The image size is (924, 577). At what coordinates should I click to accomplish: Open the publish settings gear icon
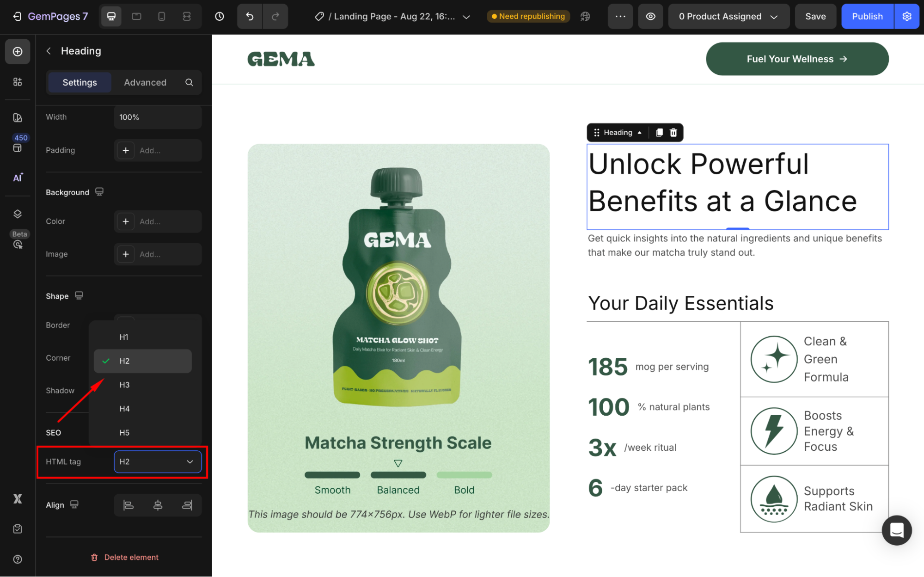(x=906, y=17)
